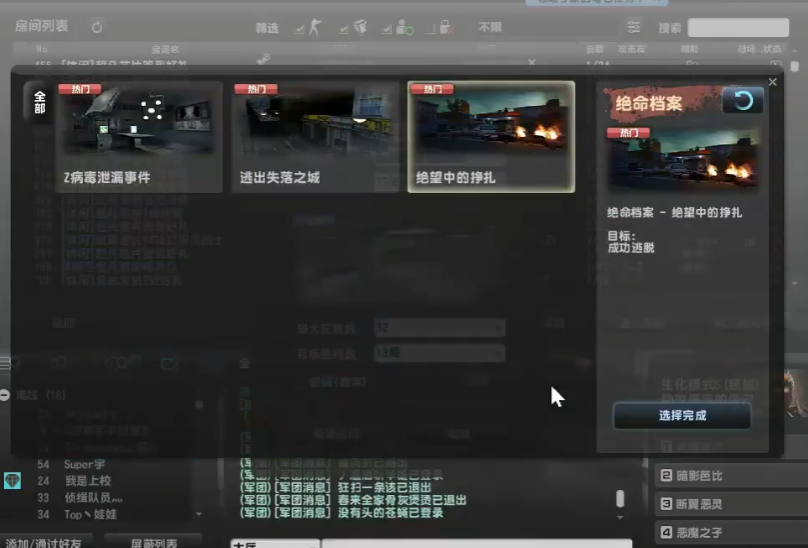Screen dimensions: 808x548
Task: Select the Z病毒泄漏事件 map thumbnail
Action: tap(140, 136)
